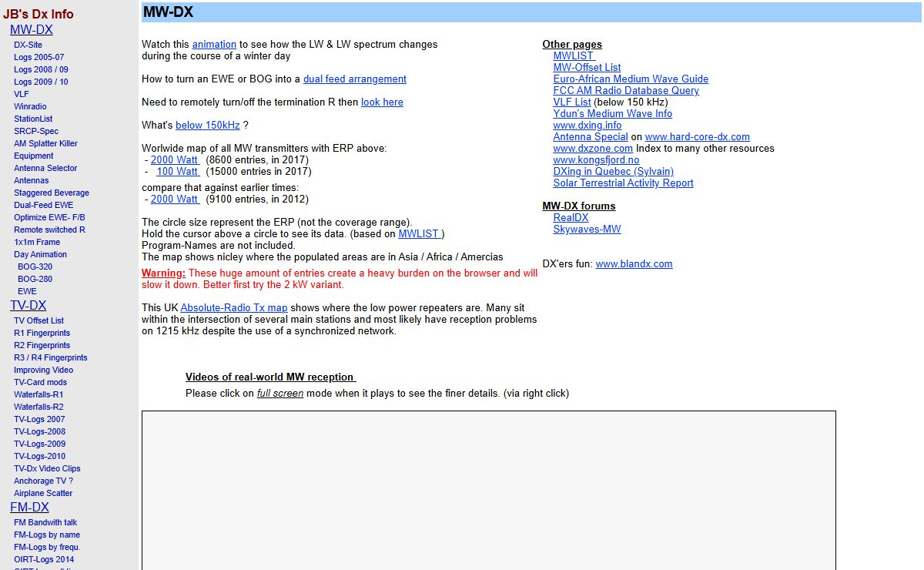Visit www.blandx.com link
Screen dimensions: 924x570
[x=634, y=264]
